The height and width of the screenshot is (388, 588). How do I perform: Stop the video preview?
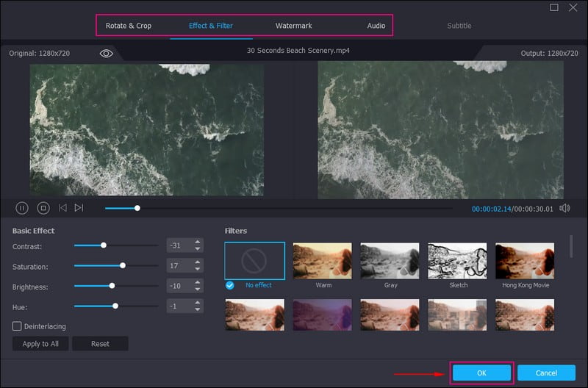(43, 208)
